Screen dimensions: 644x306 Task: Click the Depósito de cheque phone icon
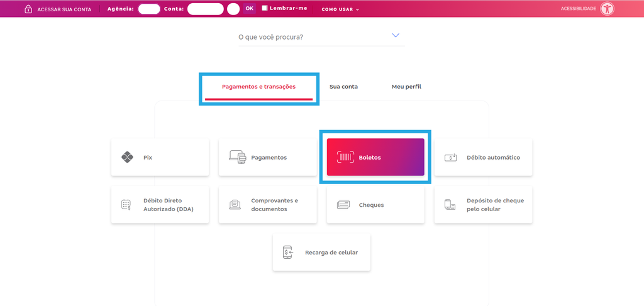450,205
